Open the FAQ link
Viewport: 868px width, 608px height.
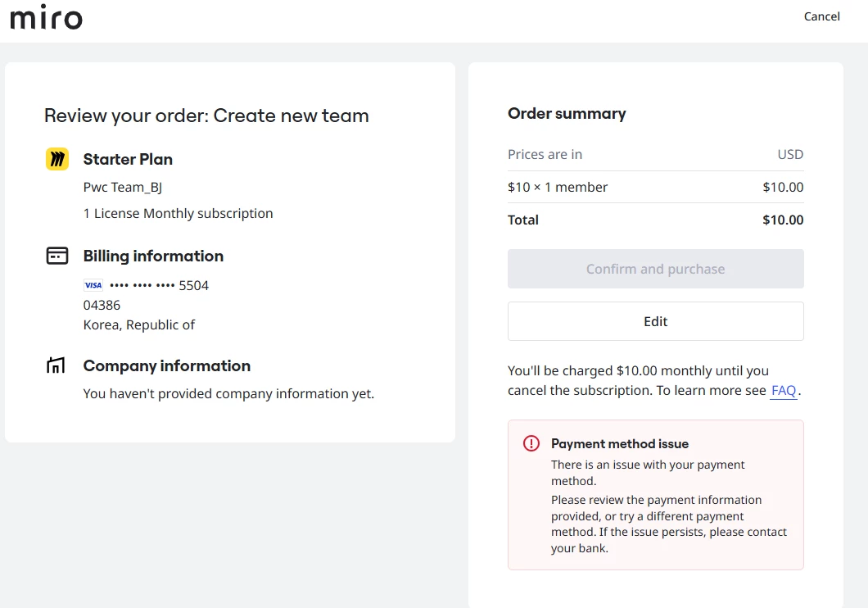pos(784,390)
